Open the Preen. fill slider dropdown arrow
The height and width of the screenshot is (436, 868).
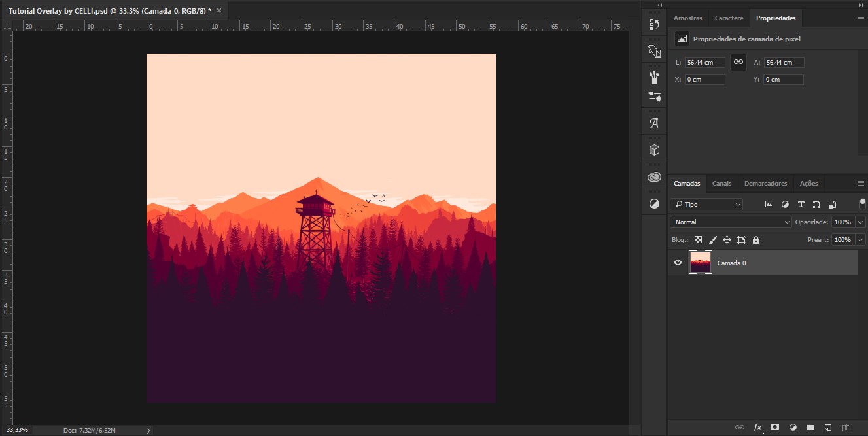(x=861, y=240)
